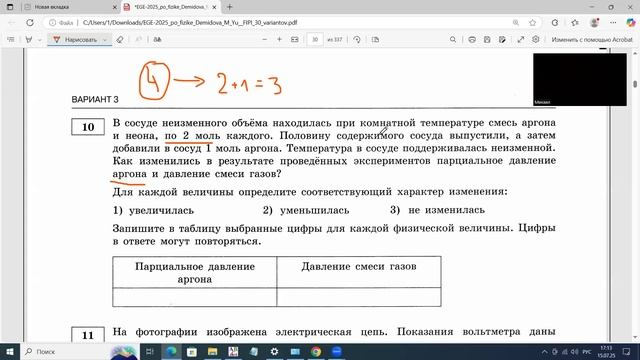Open the user profile avatar
This screenshot has height=360, width=640.
[594, 22]
